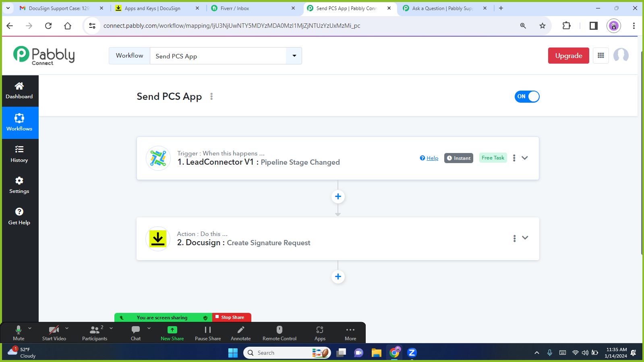This screenshot has height=362, width=644.
Task: Open video options arrow next to Start Video
Action: 67,328
